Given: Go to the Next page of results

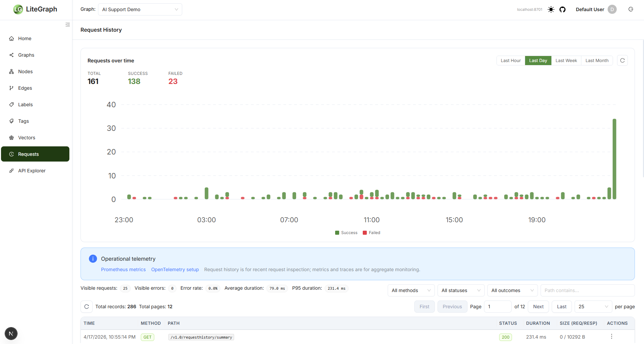Looking at the screenshot, I should (538, 307).
